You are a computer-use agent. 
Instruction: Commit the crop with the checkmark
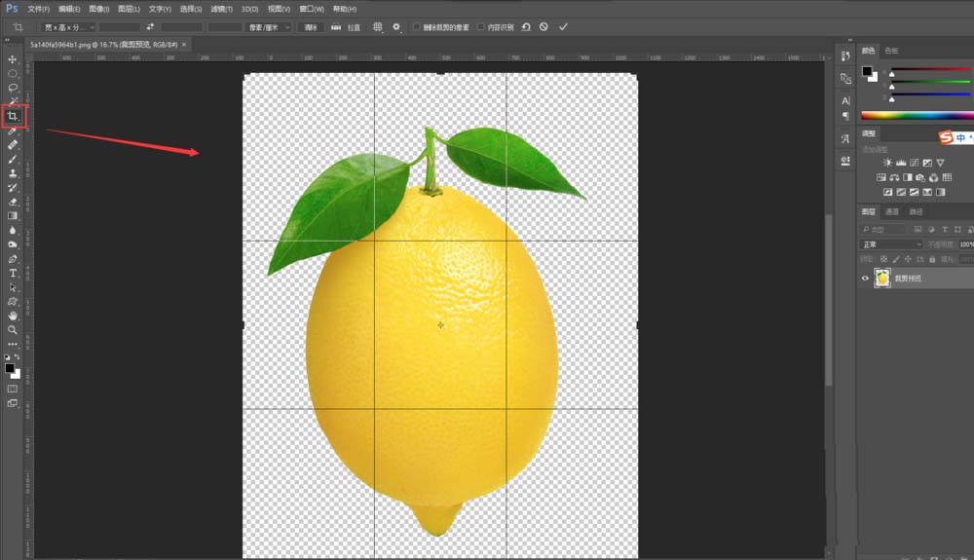click(x=563, y=27)
